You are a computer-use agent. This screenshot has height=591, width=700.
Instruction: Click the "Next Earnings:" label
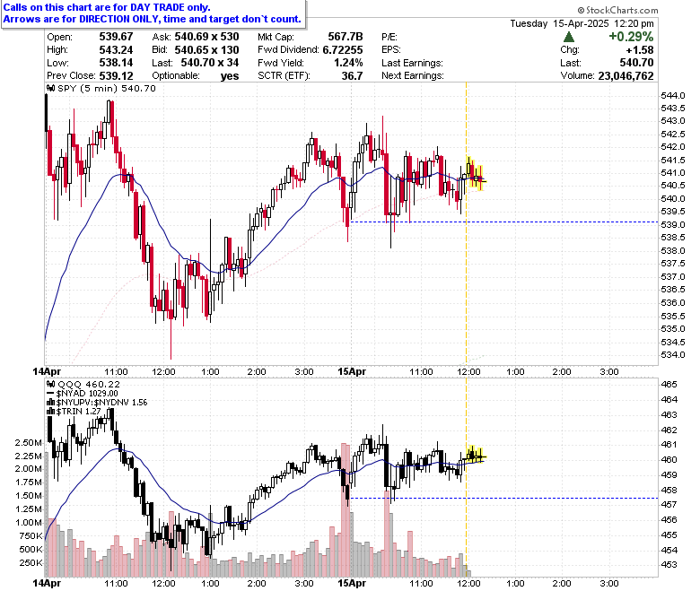click(x=413, y=75)
